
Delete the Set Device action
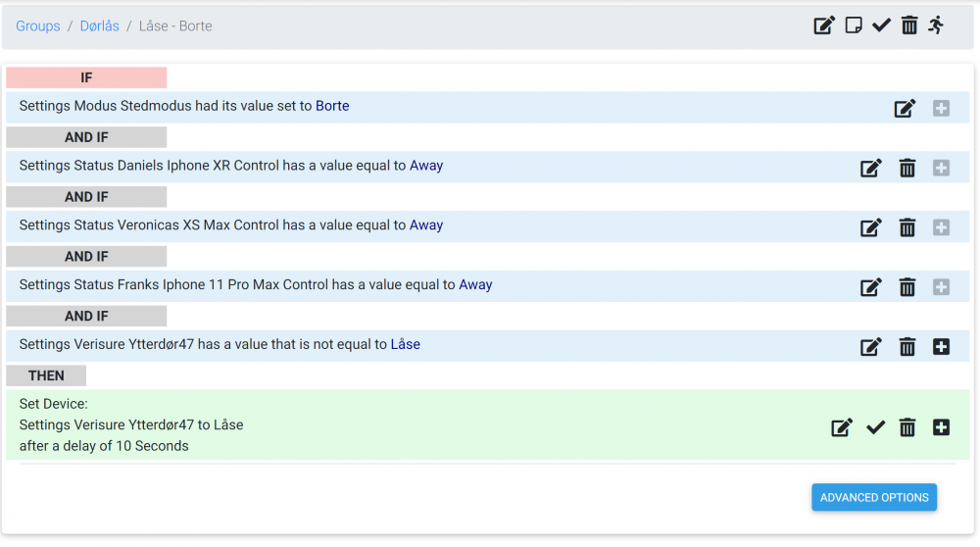tap(907, 427)
